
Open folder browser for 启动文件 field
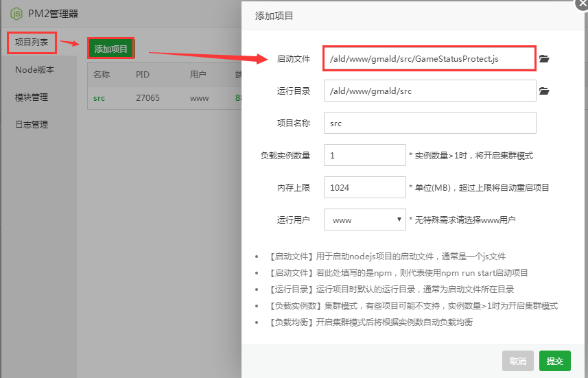pyautogui.click(x=544, y=59)
